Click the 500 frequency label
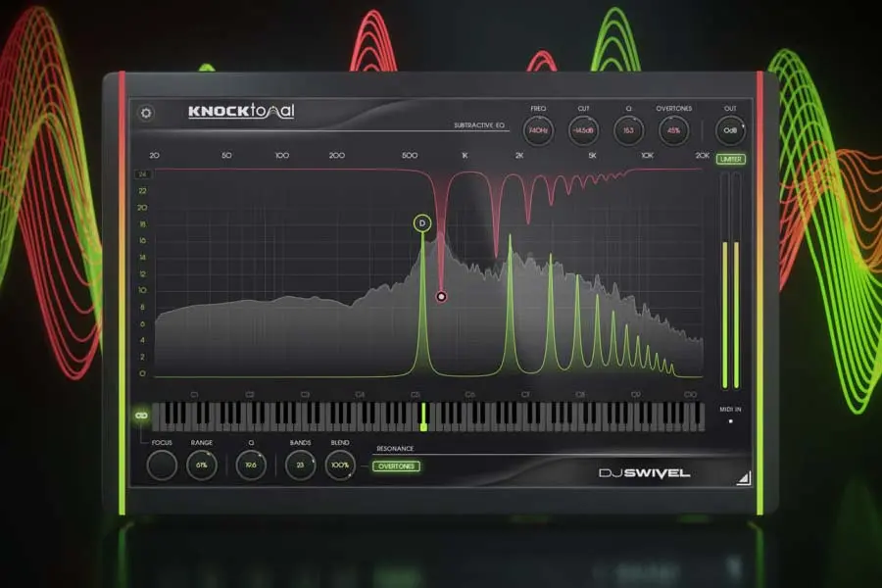The height and width of the screenshot is (588, 882). click(410, 155)
